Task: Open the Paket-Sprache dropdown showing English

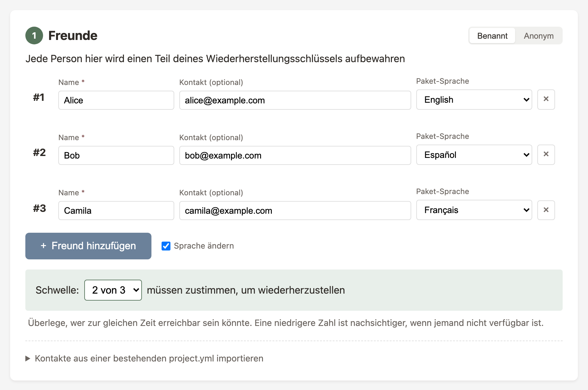Action: (474, 100)
